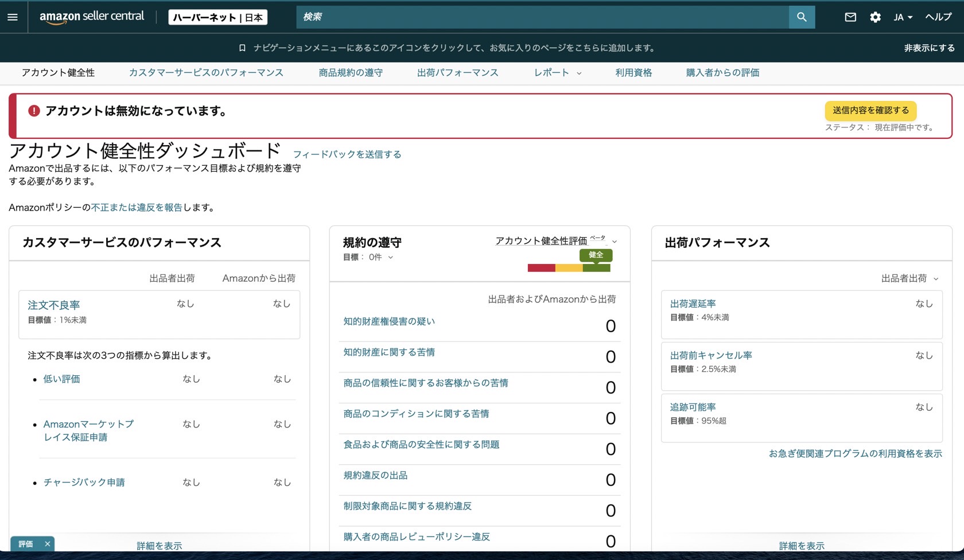Image resolution: width=964 pixels, height=560 pixels.
Task: Expand the レポート menu
Action: point(558,73)
